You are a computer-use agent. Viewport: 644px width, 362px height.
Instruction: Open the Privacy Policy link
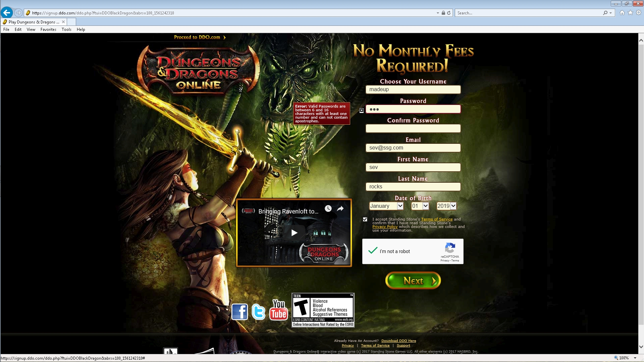tap(385, 227)
